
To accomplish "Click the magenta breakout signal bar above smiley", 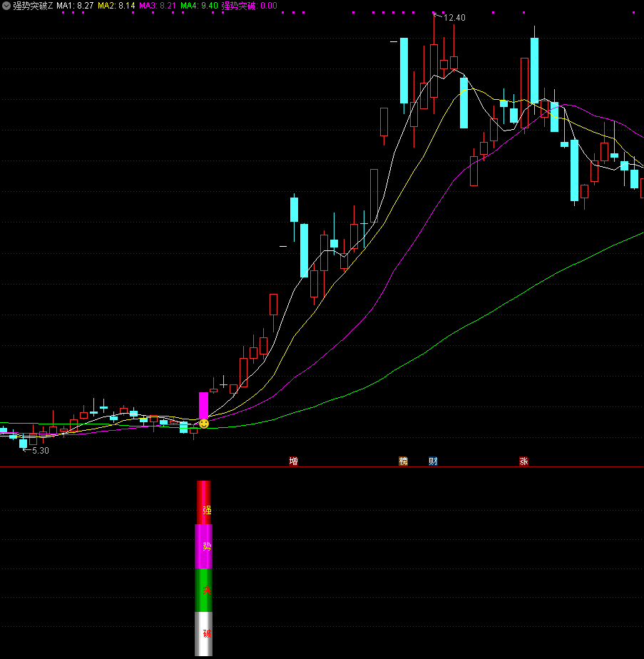I will pyautogui.click(x=203, y=405).
